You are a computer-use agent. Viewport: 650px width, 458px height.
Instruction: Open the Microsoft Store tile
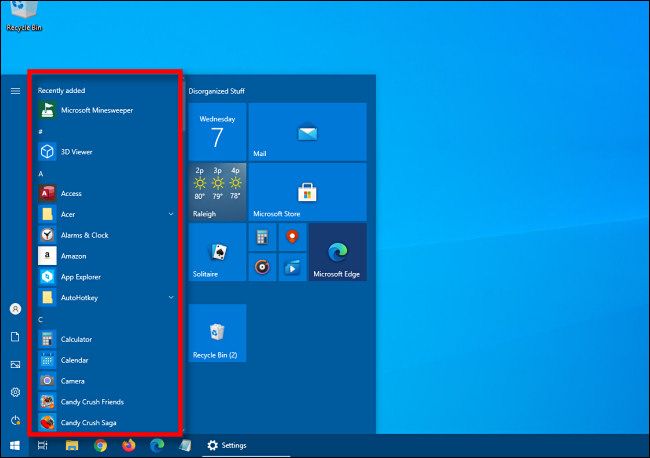pyautogui.click(x=307, y=191)
